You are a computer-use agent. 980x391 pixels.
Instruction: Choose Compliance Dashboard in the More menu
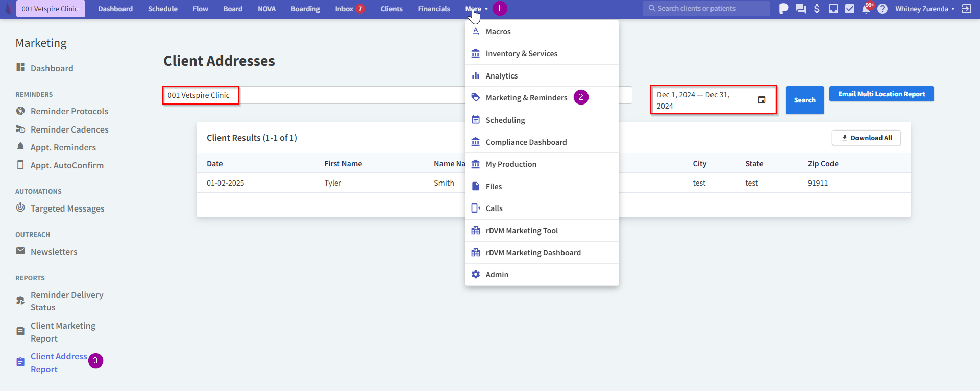(x=526, y=142)
